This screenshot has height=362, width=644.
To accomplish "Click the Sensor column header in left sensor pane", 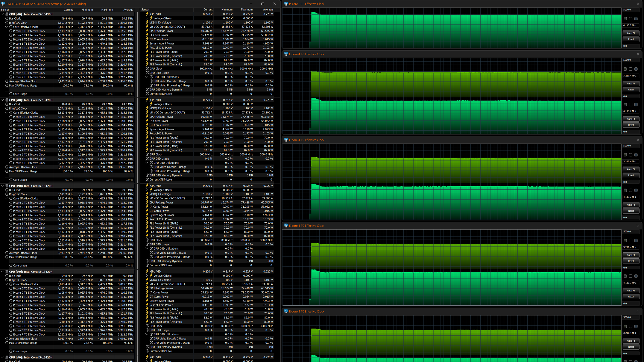I will point(27,10).
